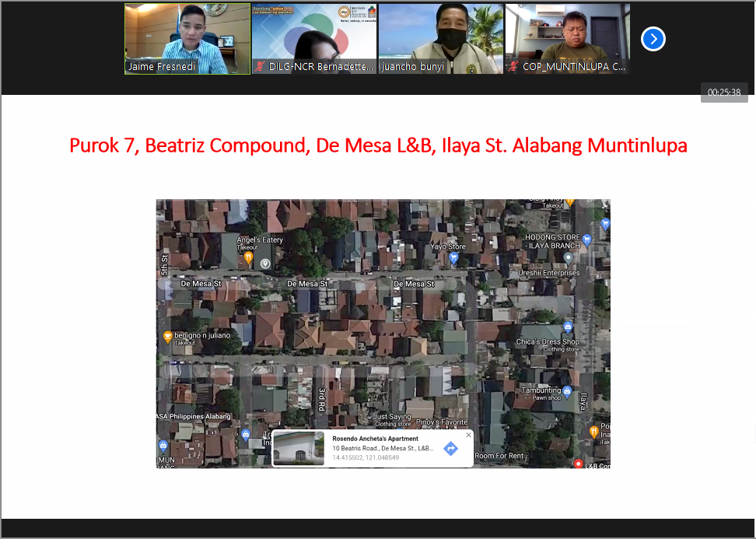Select DILG-NCR Bernadette video thumbnail

pos(314,39)
